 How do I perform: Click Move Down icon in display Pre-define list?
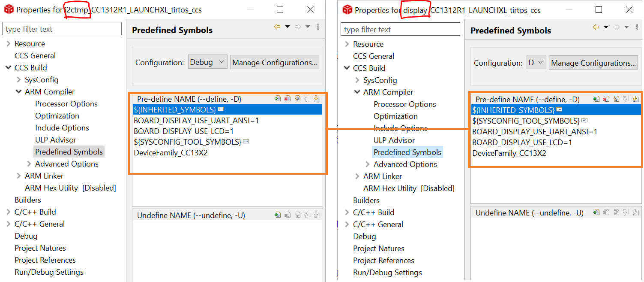(635, 99)
